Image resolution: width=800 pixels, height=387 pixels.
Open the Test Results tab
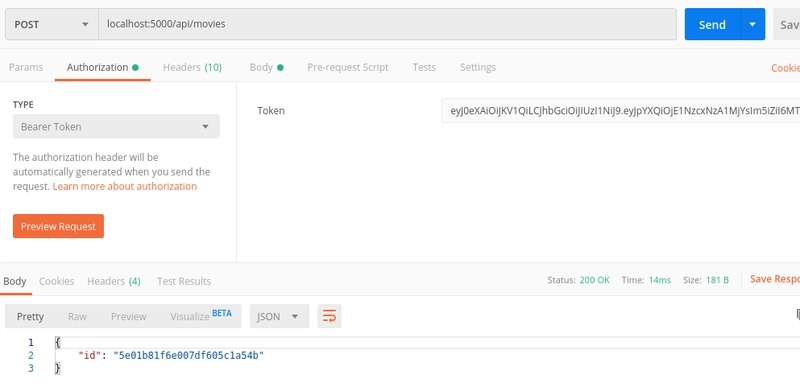click(184, 281)
